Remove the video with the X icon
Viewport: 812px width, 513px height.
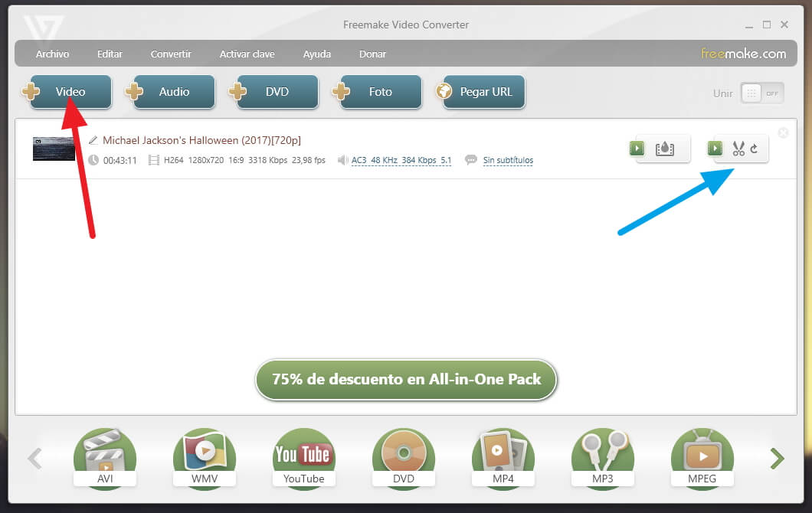pyautogui.click(x=783, y=133)
